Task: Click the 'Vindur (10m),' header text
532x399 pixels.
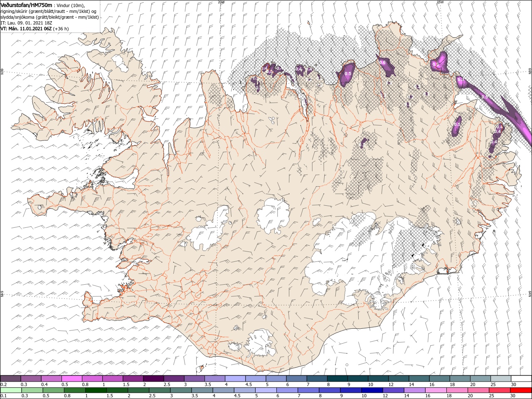Action: 70,5
